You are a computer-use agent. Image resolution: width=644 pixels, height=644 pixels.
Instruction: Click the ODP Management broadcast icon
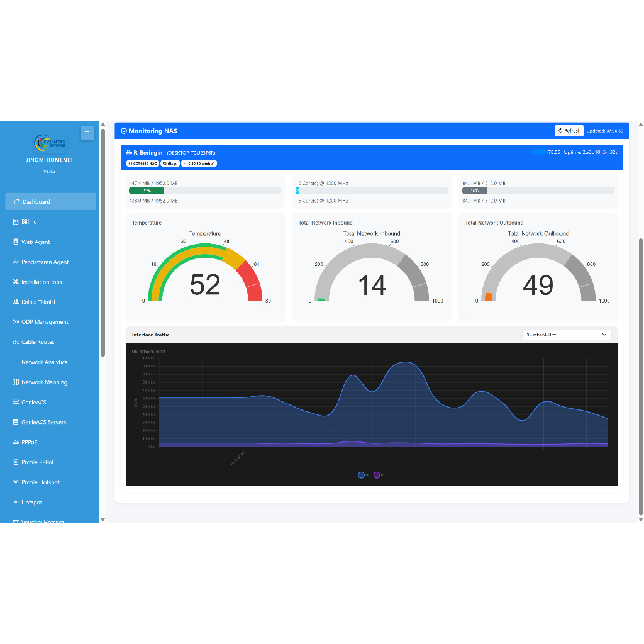point(16,322)
